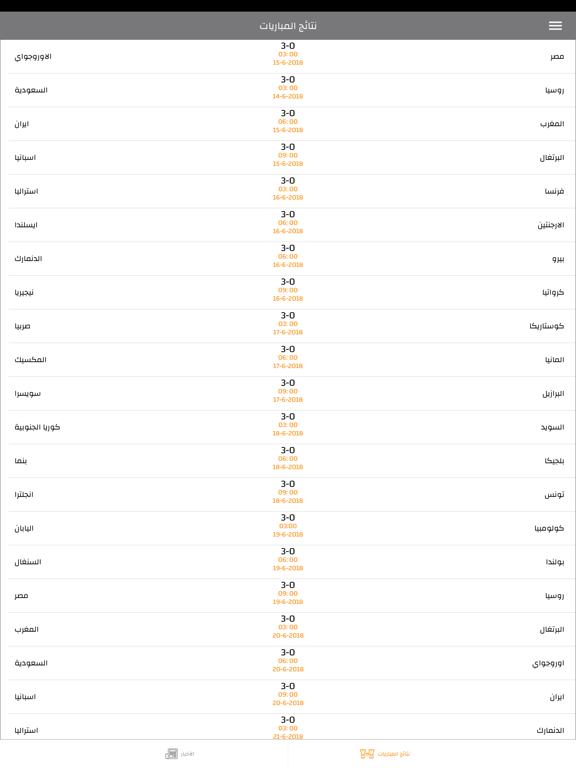
Task: Open the فرنسا vs استراليا match
Action: point(288,192)
